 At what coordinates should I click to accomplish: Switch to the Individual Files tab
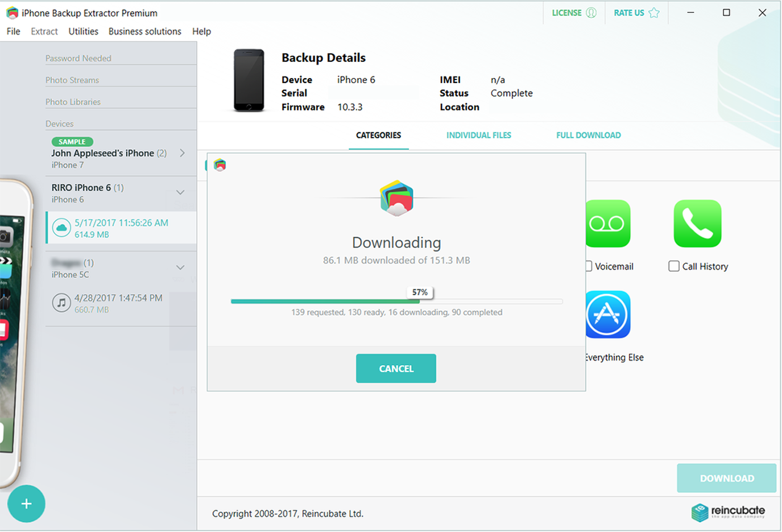[x=478, y=135]
